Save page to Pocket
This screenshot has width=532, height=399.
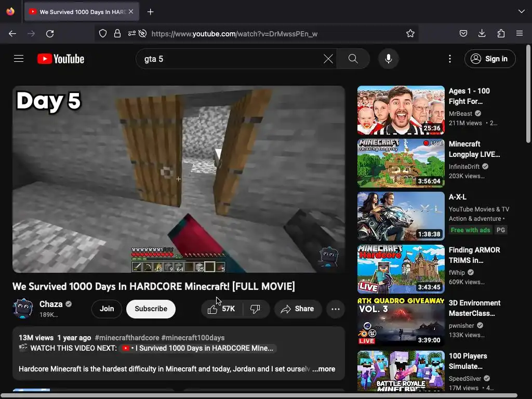click(x=463, y=33)
